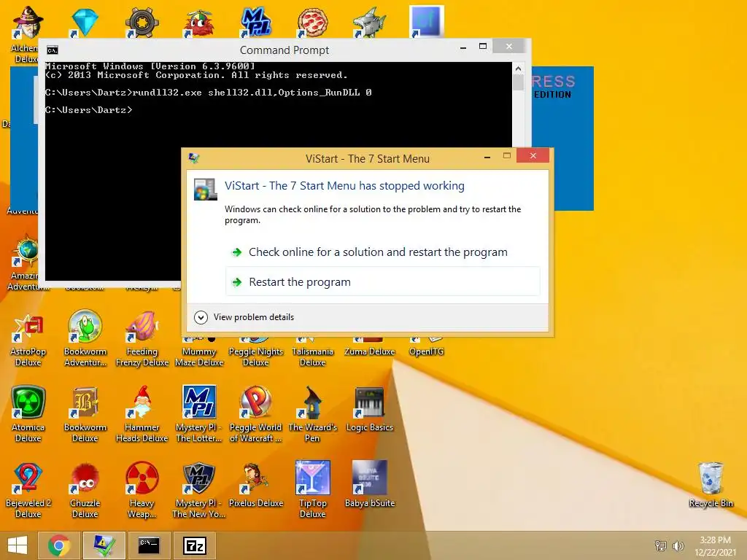Close the ViStart error dialog

pos(533,156)
